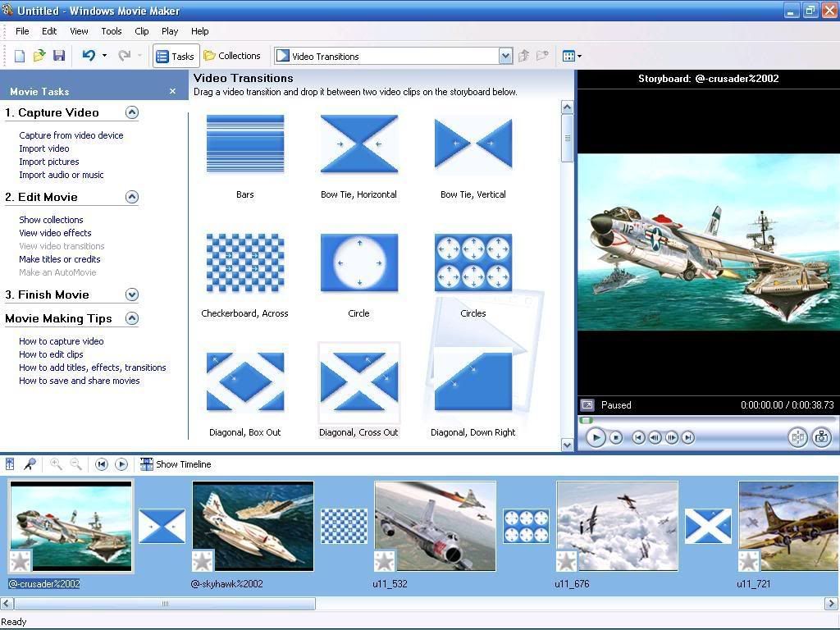
Task: Click the New Collection Folder icon
Action: tap(543, 56)
